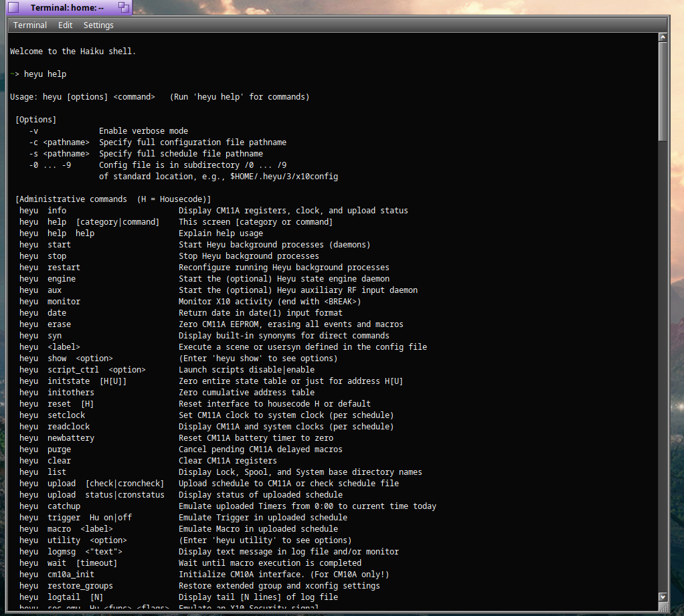684x616 pixels.
Task: Click the 'heyu list' command
Action: click(43, 472)
